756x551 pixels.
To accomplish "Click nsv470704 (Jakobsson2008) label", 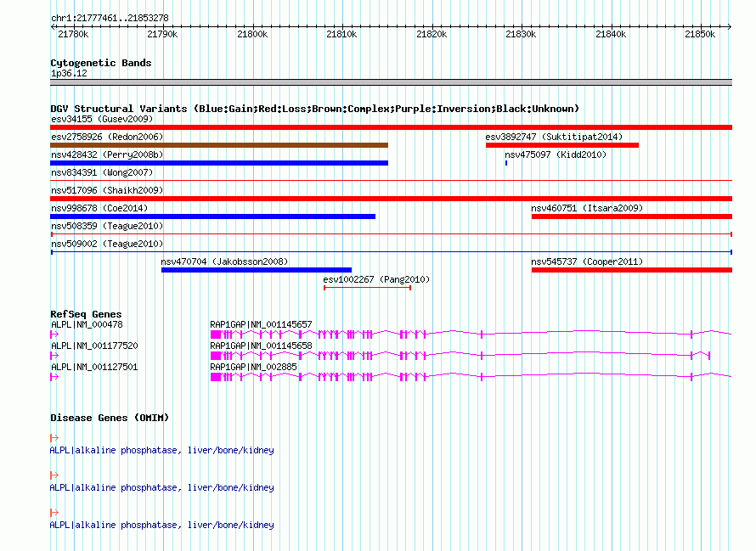I will coord(224,261).
